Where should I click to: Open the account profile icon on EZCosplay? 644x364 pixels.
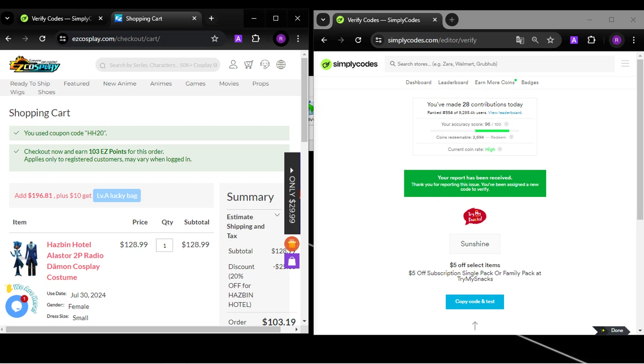pos(233,64)
